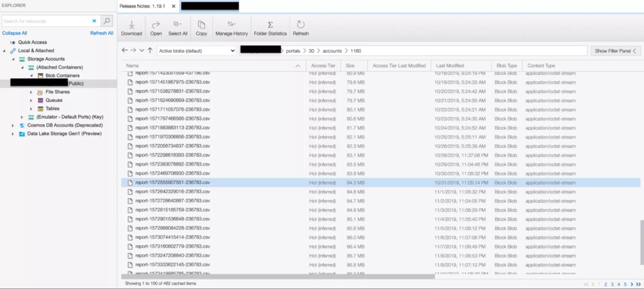The width and height of the screenshot is (644, 289).
Task: Open Manage History from the toolbar
Action: (x=231, y=28)
